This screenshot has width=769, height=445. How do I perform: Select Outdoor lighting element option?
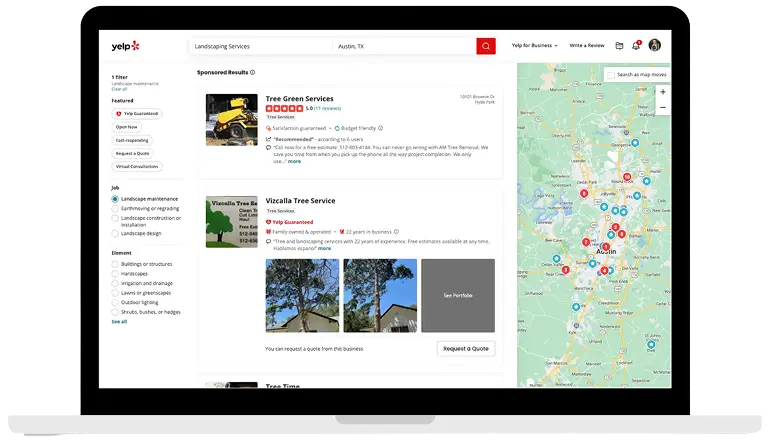115,303
